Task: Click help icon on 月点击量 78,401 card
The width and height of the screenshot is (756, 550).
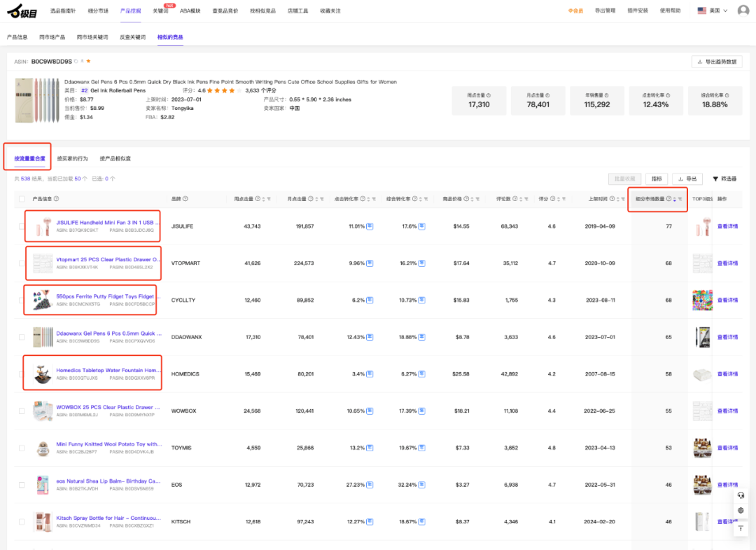Action: click(547, 95)
